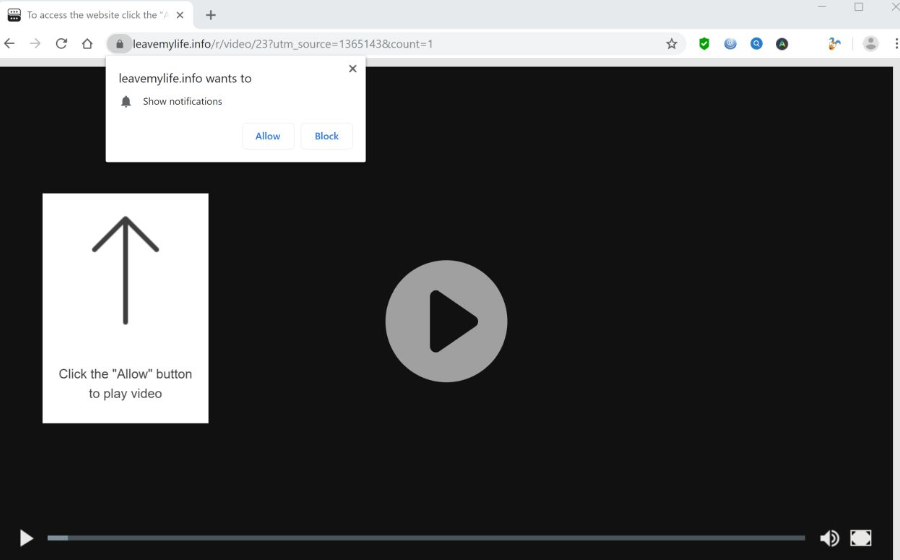Go to the browser home page

click(87, 44)
